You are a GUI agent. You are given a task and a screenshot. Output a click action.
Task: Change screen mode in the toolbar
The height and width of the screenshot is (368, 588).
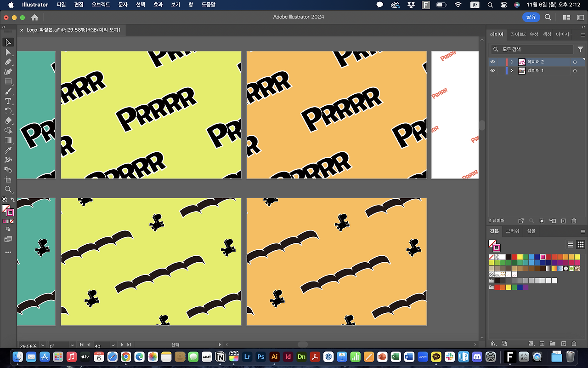click(x=8, y=239)
